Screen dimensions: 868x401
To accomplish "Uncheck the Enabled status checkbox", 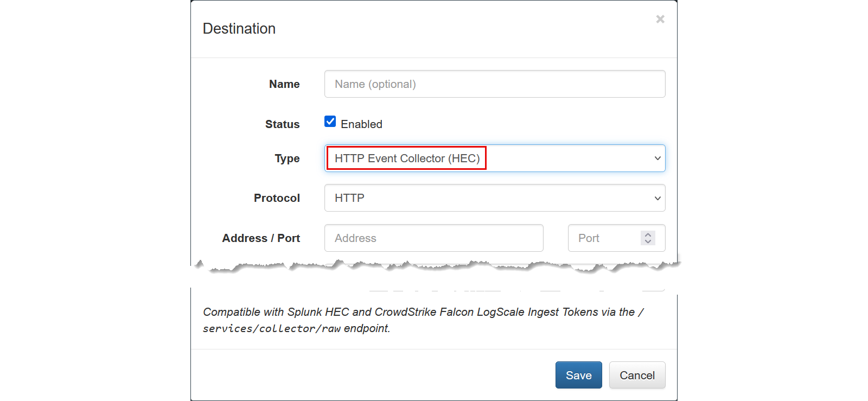I will pyautogui.click(x=330, y=122).
